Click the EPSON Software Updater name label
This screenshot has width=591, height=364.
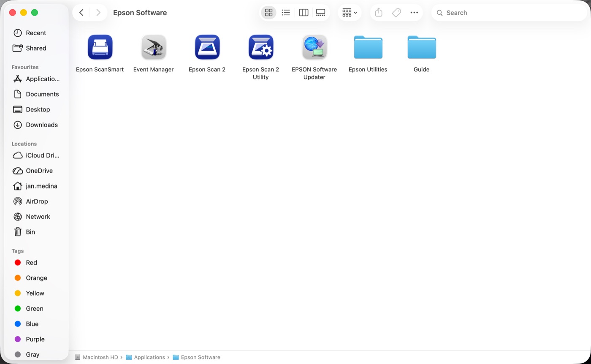click(314, 73)
